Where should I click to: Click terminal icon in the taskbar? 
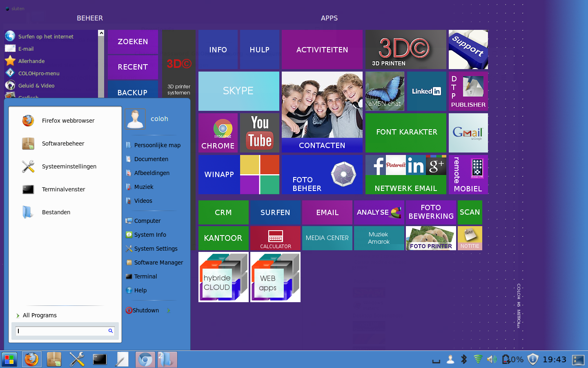point(100,359)
